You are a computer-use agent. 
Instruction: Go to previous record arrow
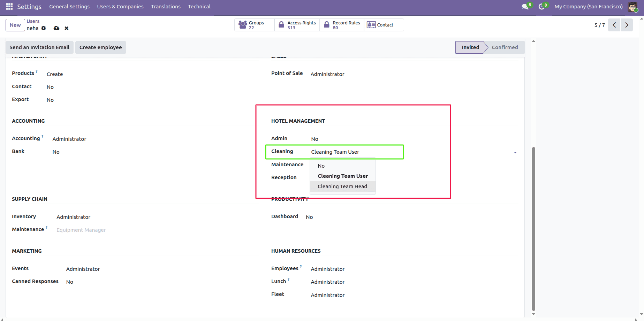[614, 25]
